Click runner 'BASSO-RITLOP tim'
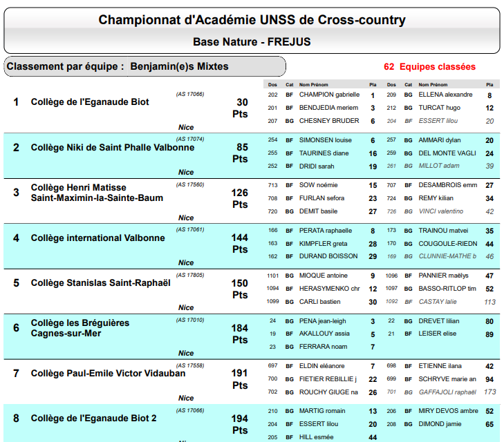The width and height of the screenshot is (504, 442). [447, 289]
